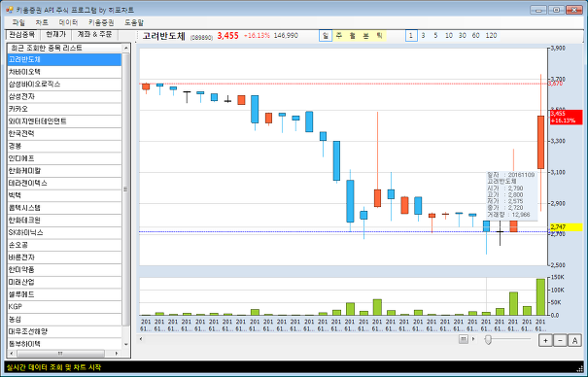Choose interval 5

pyautogui.click(x=435, y=36)
